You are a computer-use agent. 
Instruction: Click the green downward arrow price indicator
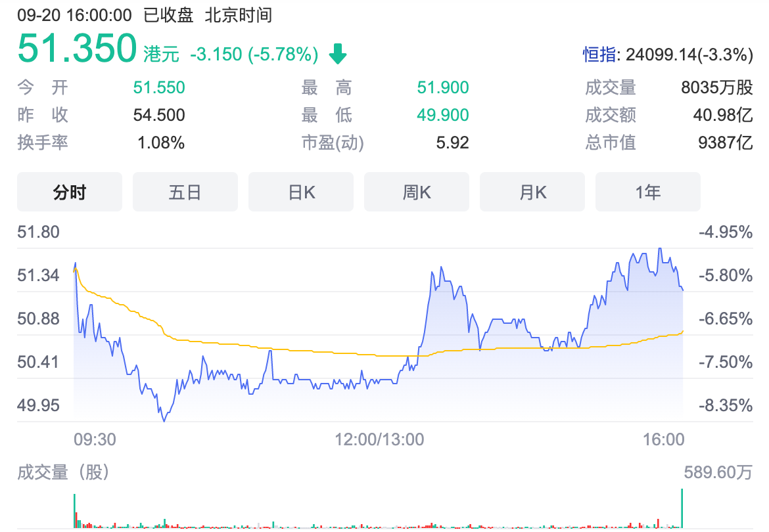point(337,53)
